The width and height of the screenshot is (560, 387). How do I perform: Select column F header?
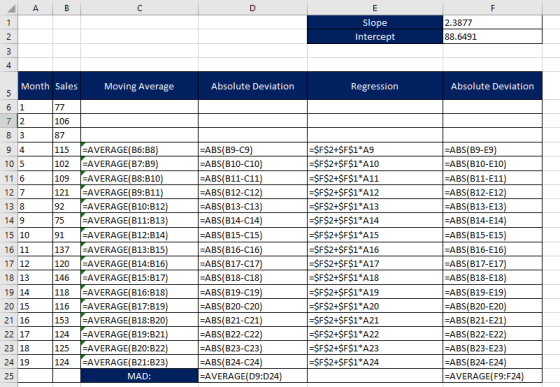click(x=492, y=7)
